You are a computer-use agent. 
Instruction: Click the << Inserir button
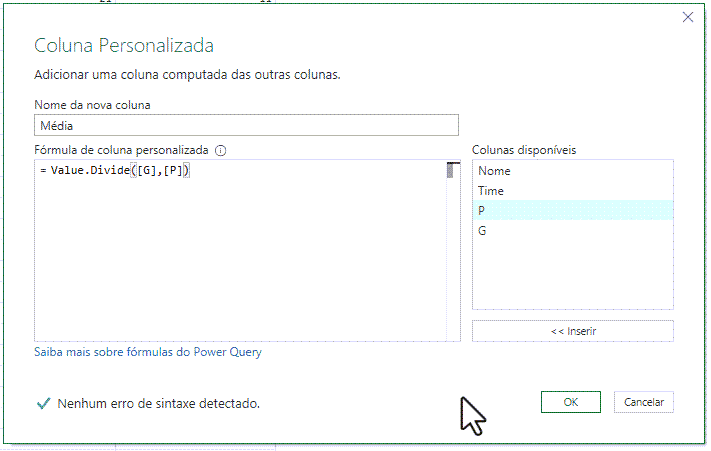click(x=573, y=331)
